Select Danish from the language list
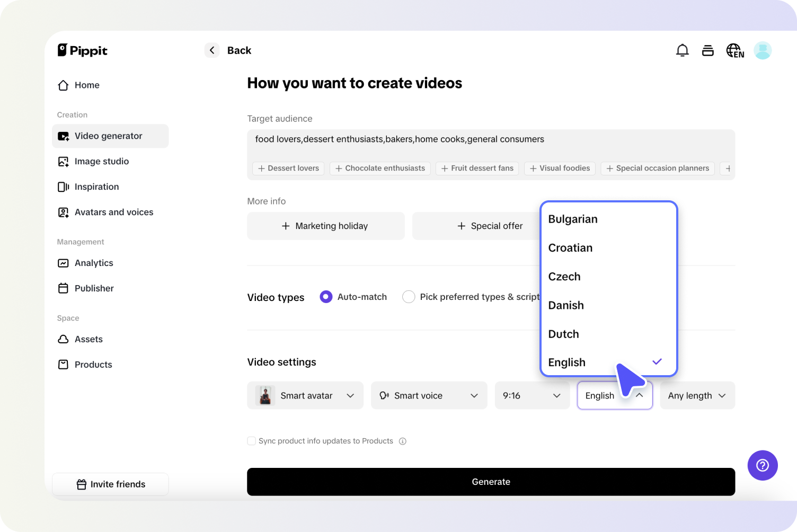This screenshot has height=532, width=797. pyautogui.click(x=566, y=305)
